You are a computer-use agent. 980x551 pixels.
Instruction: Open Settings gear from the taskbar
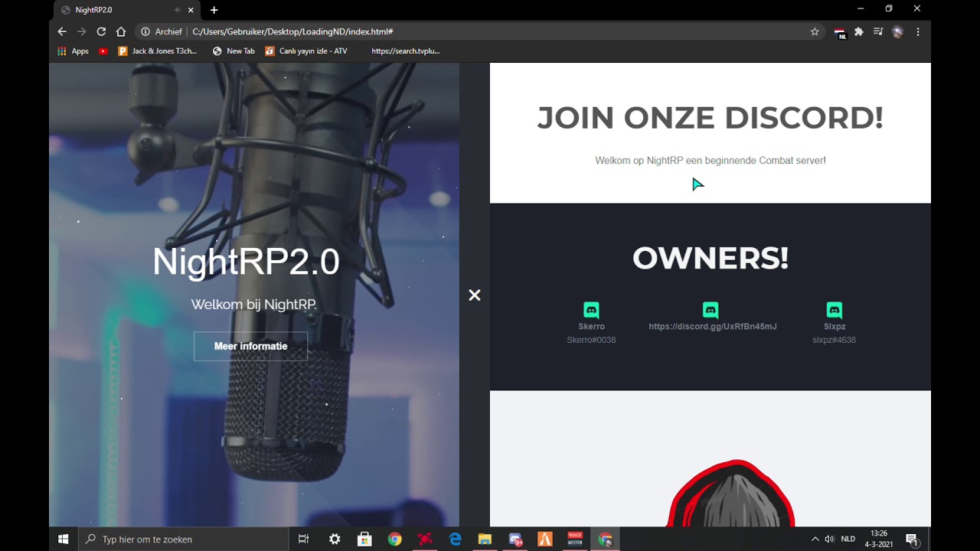point(335,539)
